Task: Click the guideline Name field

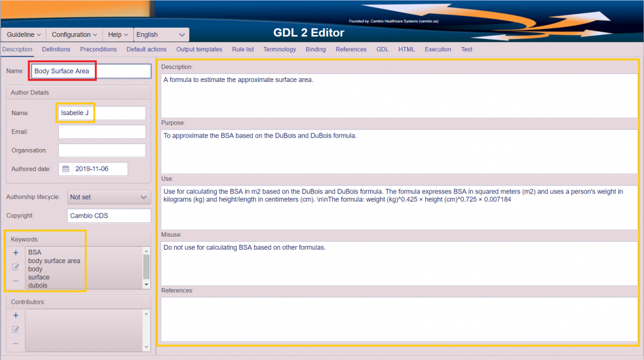Action: click(91, 71)
